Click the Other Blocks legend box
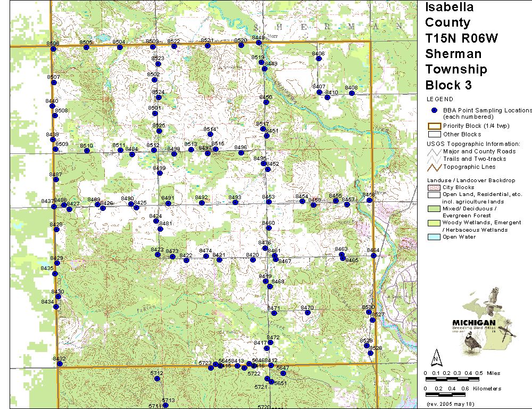Viewport: 532px width, 409px height. (435, 134)
